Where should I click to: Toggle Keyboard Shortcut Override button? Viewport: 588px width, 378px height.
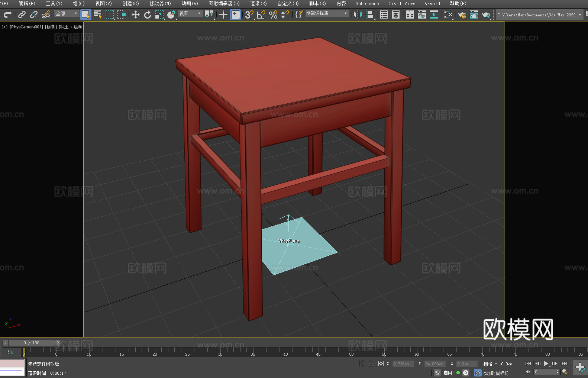click(x=235, y=14)
